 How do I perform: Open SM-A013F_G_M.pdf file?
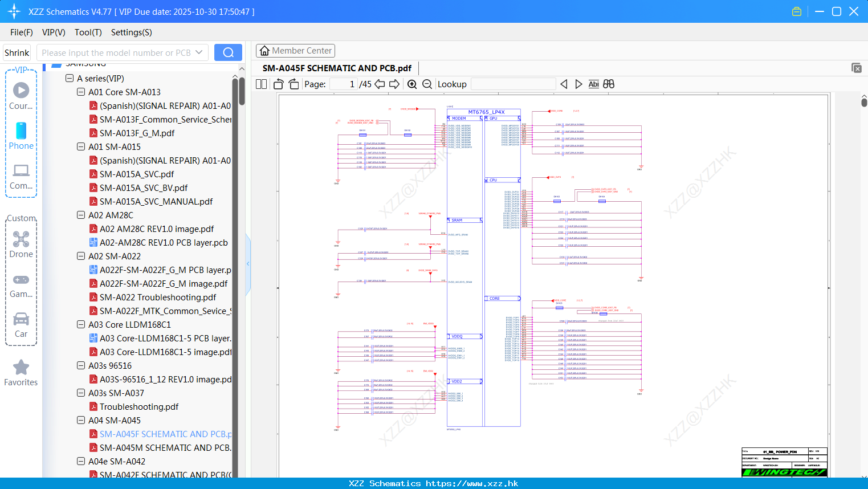pos(137,133)
